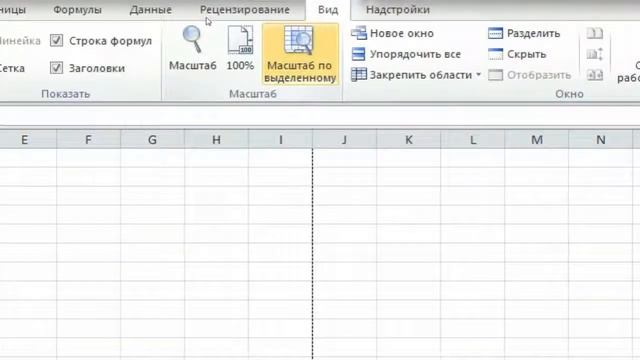Toggle the Заголовки checkbox

tap(56, 68)
